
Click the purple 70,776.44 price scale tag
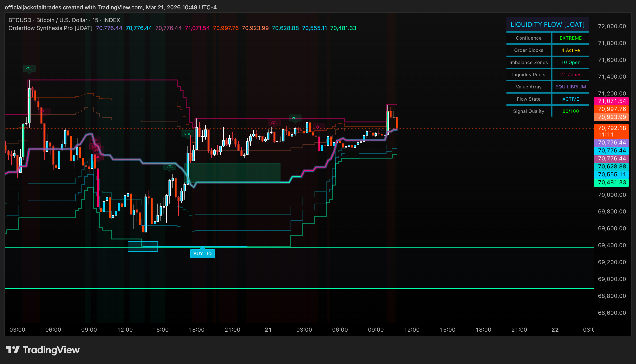[x=612, y=143]
